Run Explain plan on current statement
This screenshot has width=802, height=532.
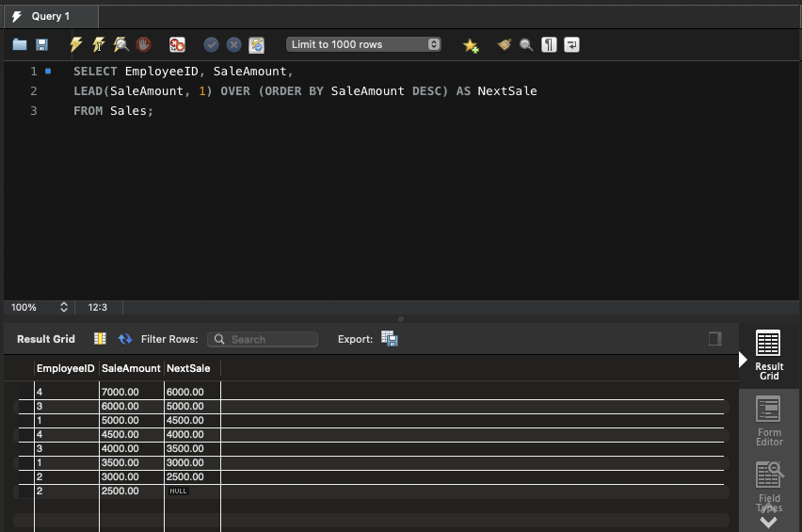(x=120, y=44)
